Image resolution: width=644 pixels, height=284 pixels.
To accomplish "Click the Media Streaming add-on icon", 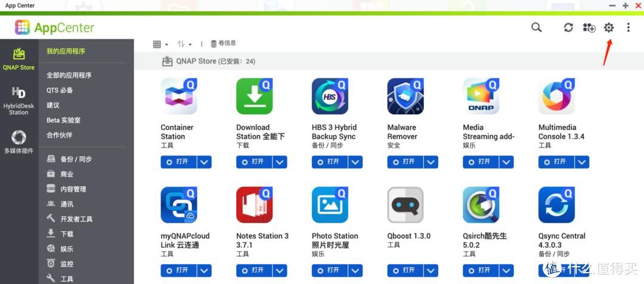I will pos(481,96).
